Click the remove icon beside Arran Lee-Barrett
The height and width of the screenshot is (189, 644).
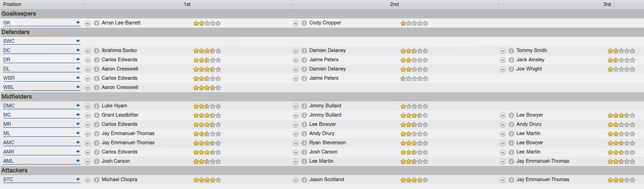(88, 23)
